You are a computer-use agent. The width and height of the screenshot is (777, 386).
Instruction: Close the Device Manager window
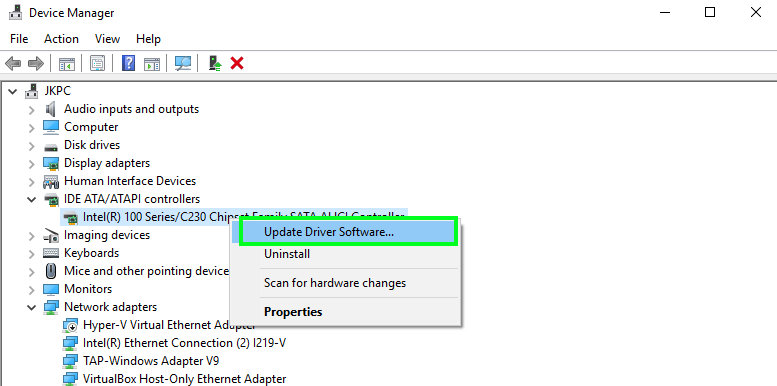pos(755,12)
